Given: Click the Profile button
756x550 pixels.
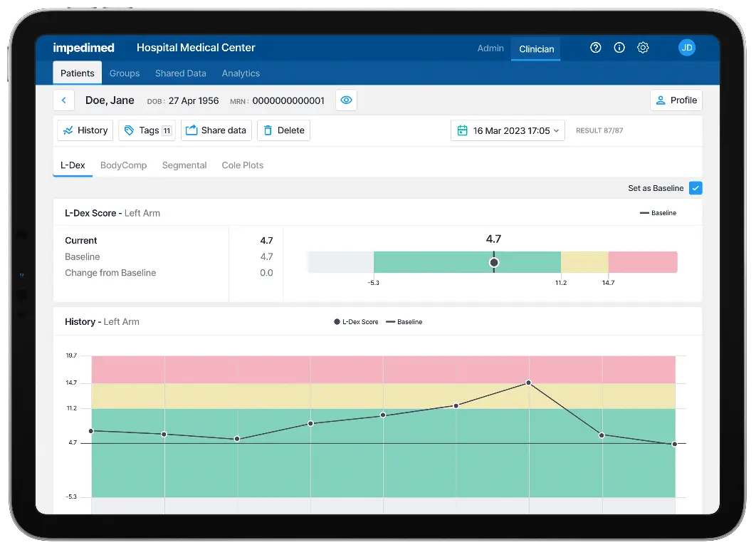Looking at the screenshot, I should [676, 100].
